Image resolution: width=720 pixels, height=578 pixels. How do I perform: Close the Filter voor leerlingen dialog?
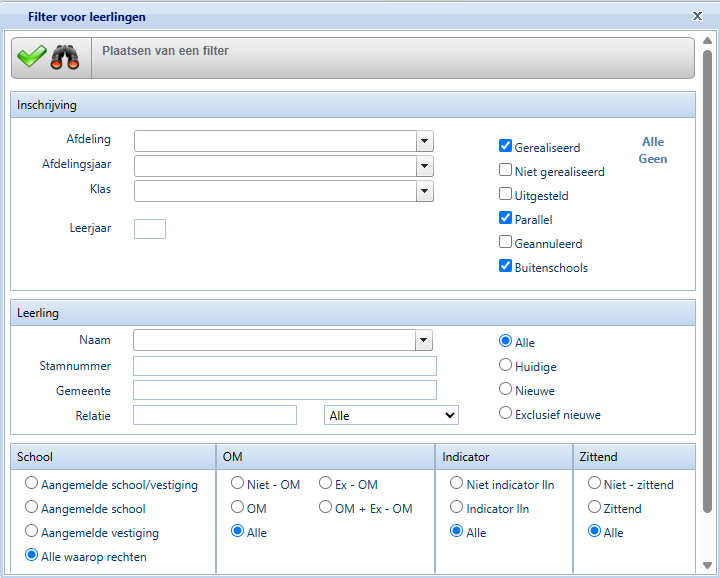point(697,16)
